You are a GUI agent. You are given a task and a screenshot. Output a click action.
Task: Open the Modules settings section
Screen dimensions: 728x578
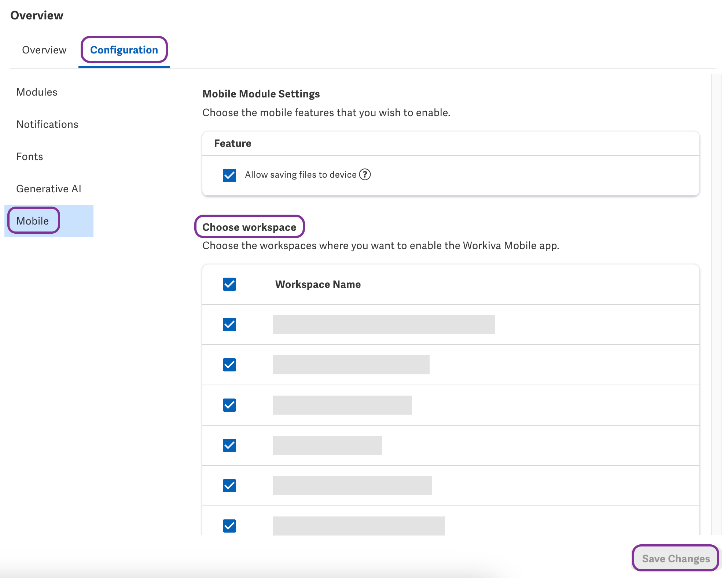click(x=36, y=92)
